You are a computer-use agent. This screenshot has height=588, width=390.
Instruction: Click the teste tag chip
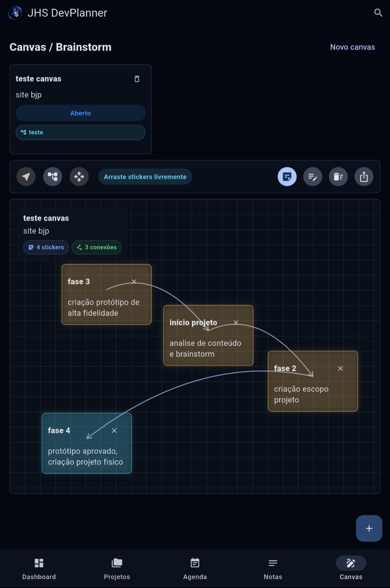pos(80,132)
